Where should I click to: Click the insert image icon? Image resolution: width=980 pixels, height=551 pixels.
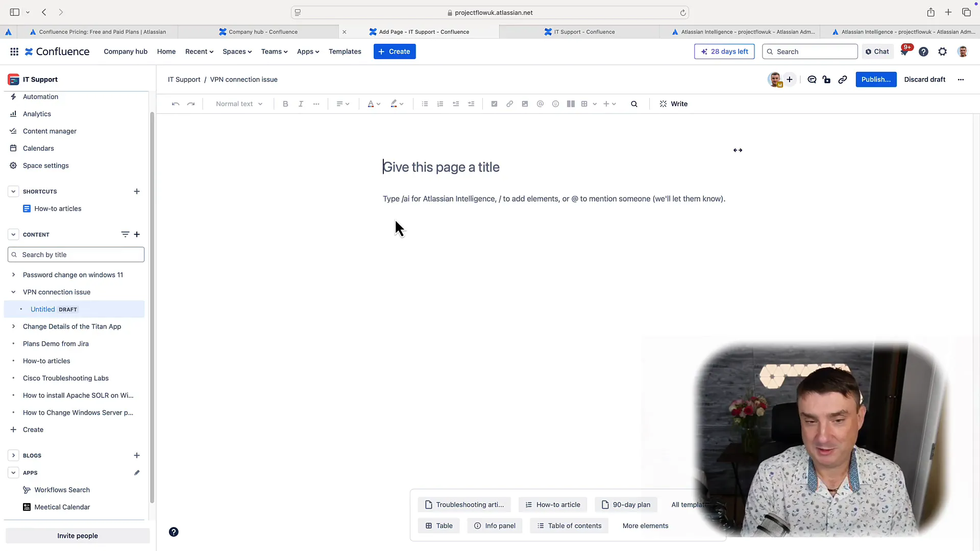(525, 104)
